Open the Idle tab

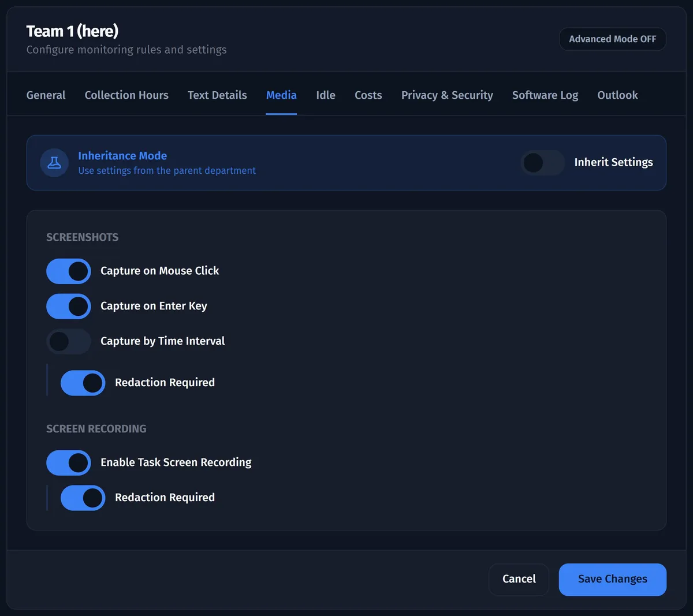click(326, 95)
